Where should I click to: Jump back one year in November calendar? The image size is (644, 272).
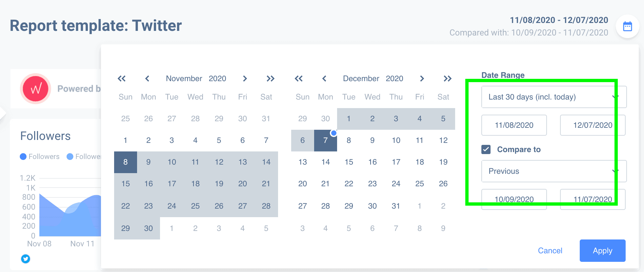pos(122,79)
